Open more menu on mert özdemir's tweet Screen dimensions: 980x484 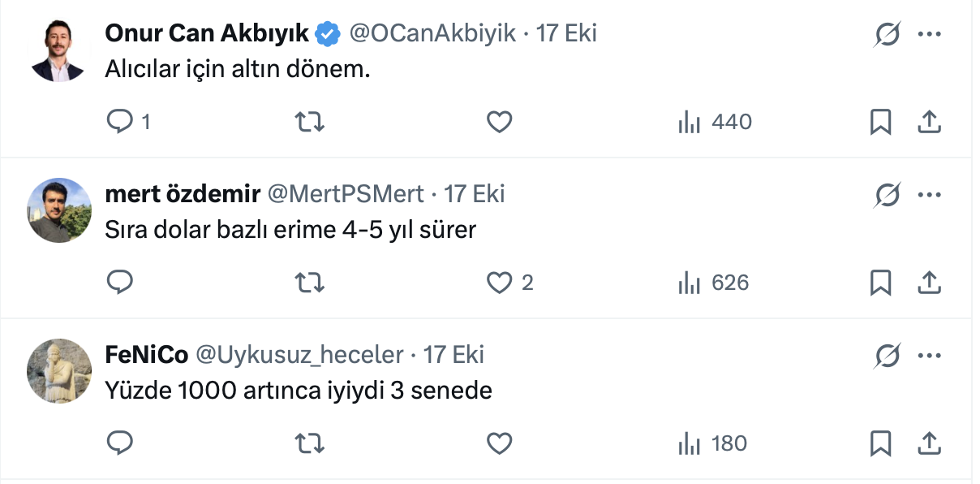click(x=928, y=195)
